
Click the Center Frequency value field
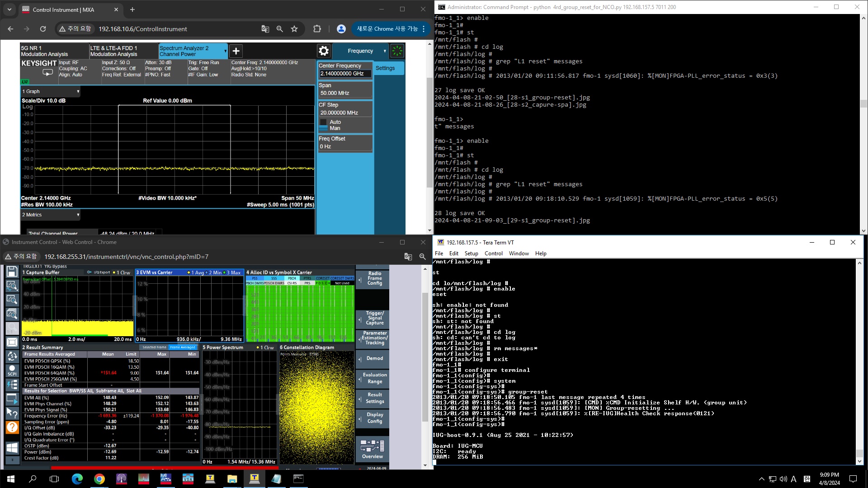pos(345,74)
